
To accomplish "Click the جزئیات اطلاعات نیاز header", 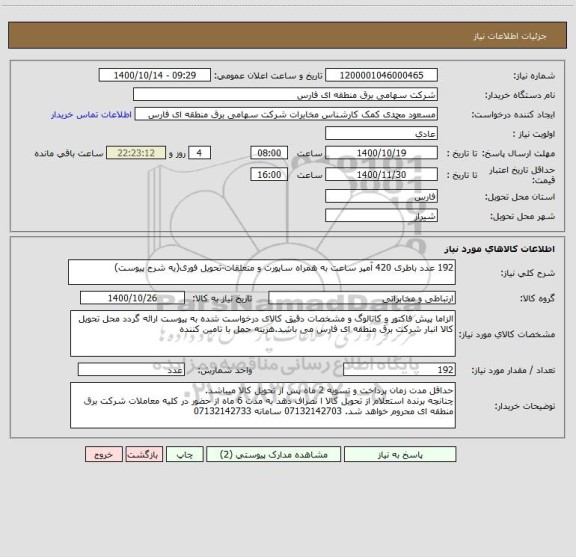I will 510,36.
